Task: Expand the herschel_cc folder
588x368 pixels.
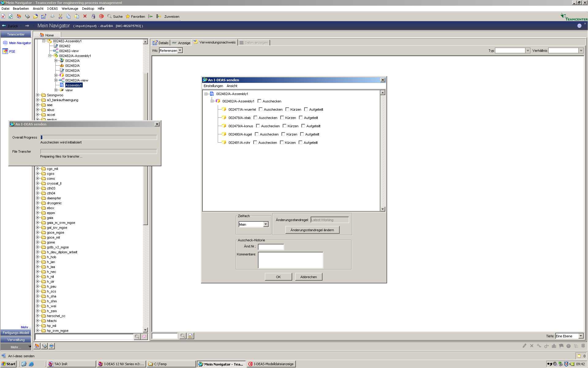Action: 38,316
